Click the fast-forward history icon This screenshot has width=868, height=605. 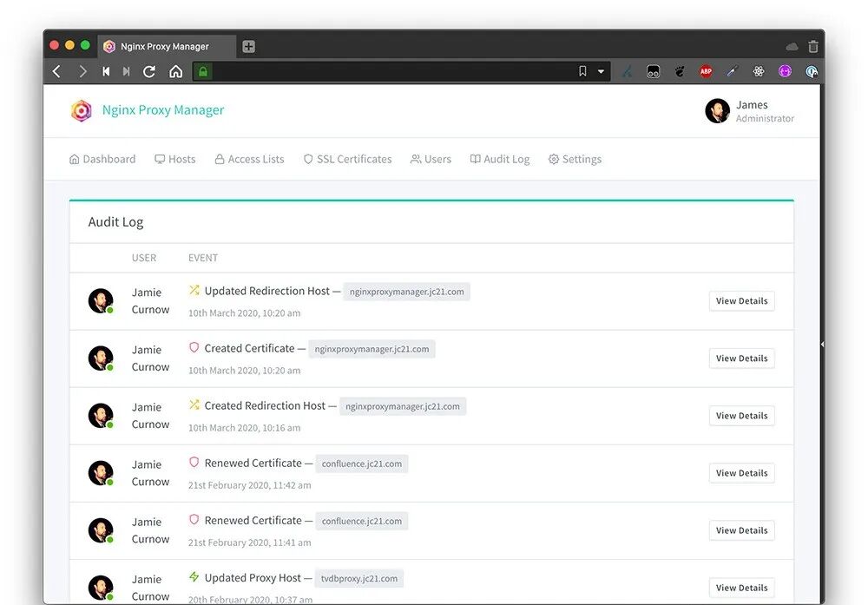(x=126, y=71)
